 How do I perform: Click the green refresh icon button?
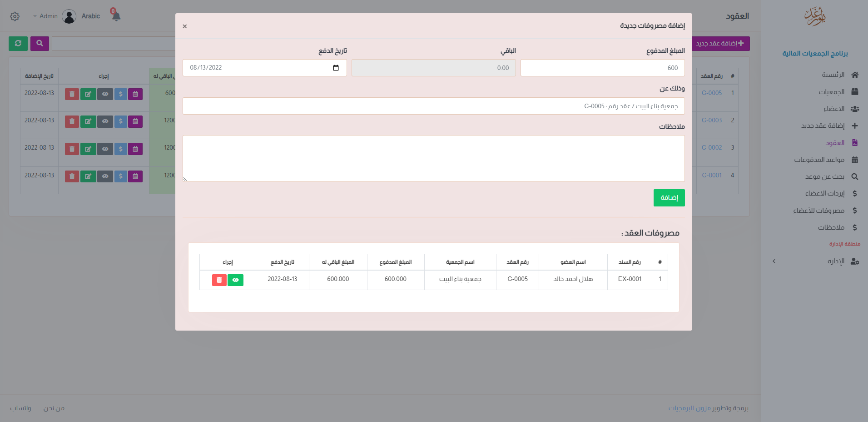[18, 44]
